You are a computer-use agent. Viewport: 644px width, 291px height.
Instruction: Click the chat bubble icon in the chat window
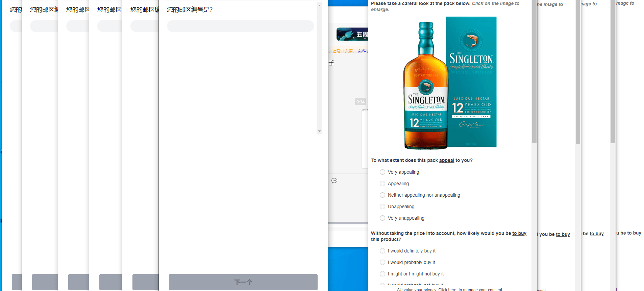pyautogui.click(x=334, y=180)
